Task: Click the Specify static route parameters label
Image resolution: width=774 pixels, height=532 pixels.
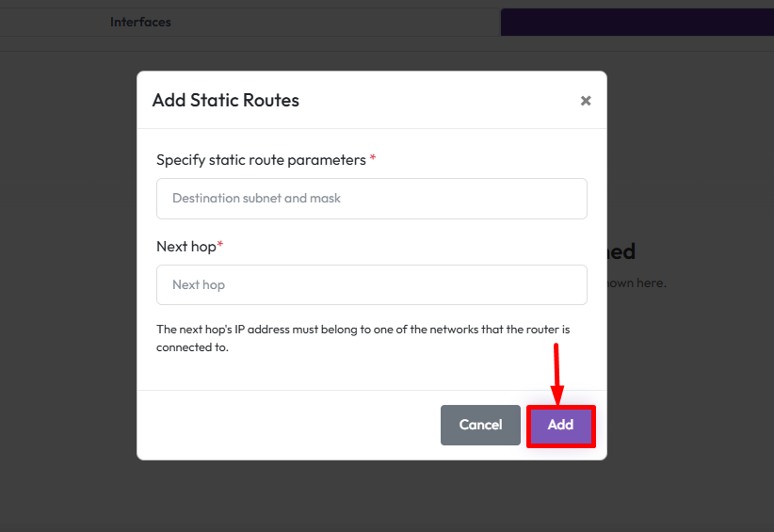Action: pyautogui.click(x=261, y=160)
